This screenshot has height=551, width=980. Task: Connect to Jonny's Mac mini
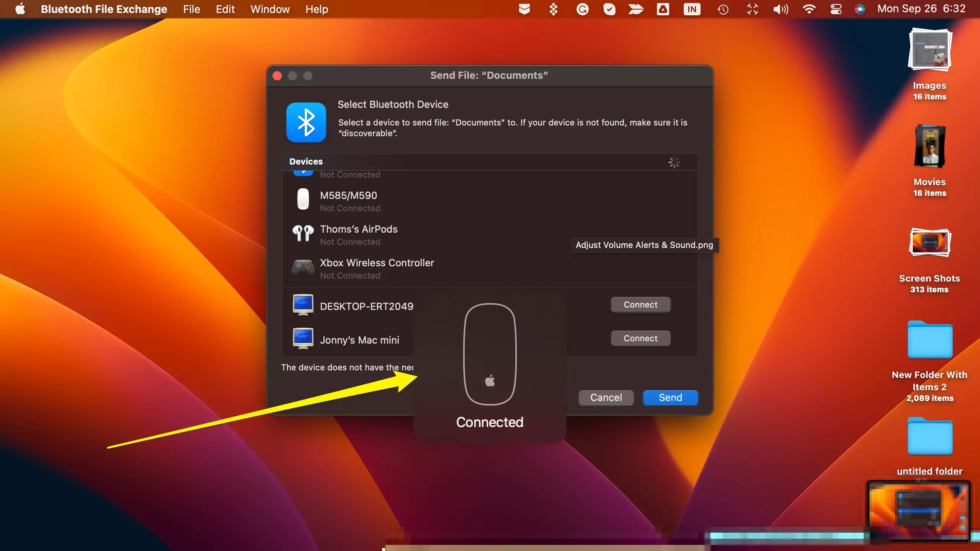[x=640, y=338]
